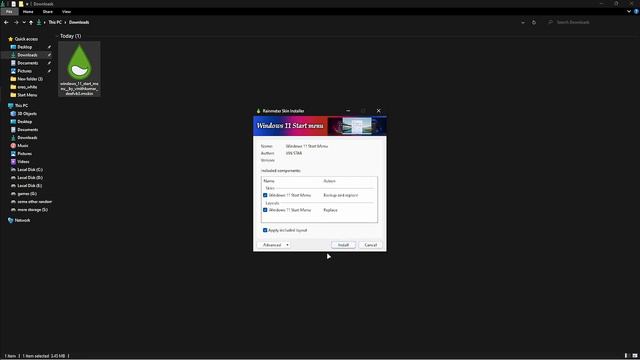The height and width of the screenshot is (360, 640).
Task: Go up one folder level
Action: [31, 22]
